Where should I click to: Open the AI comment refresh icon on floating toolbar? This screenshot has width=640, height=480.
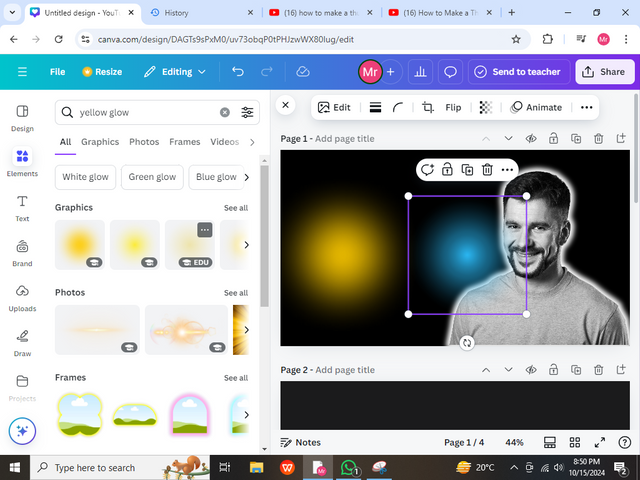tap(427, 169)
